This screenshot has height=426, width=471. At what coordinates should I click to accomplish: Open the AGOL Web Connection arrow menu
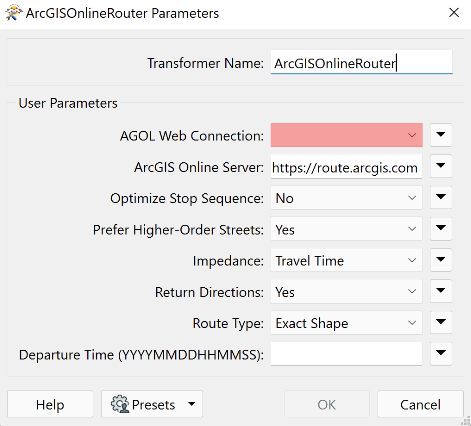(x=441, y=135)
